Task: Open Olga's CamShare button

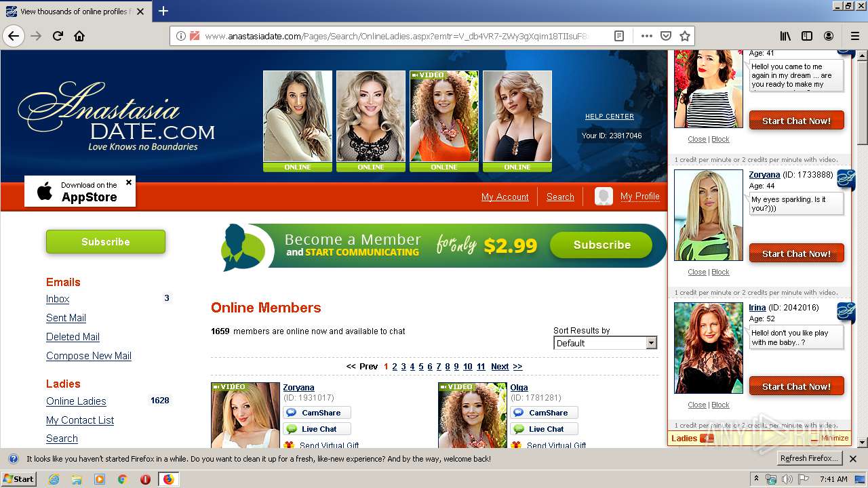Action: tap(544, 413)
